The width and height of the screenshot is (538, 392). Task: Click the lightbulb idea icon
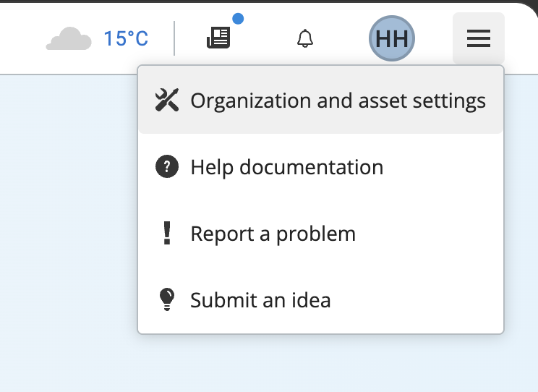[167, 299]
